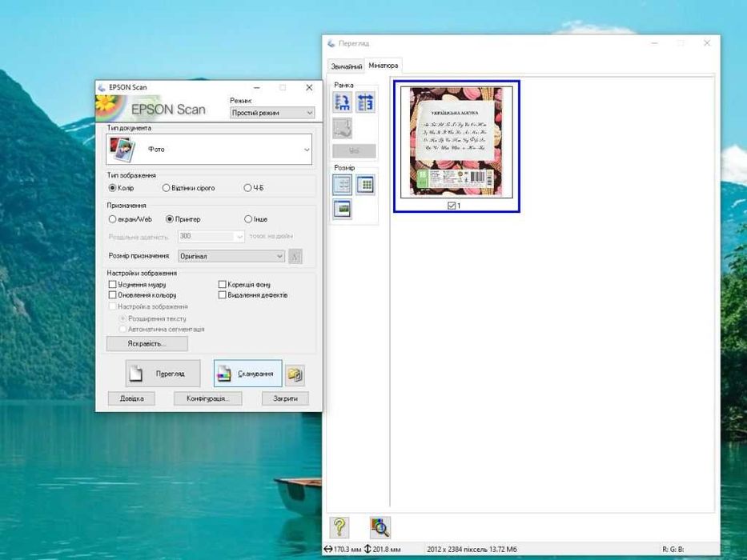The width and height of the screenshot is (747, 560).
Task: Click the 2012 x 2384 піксель status text
Action: click(472, 550)
